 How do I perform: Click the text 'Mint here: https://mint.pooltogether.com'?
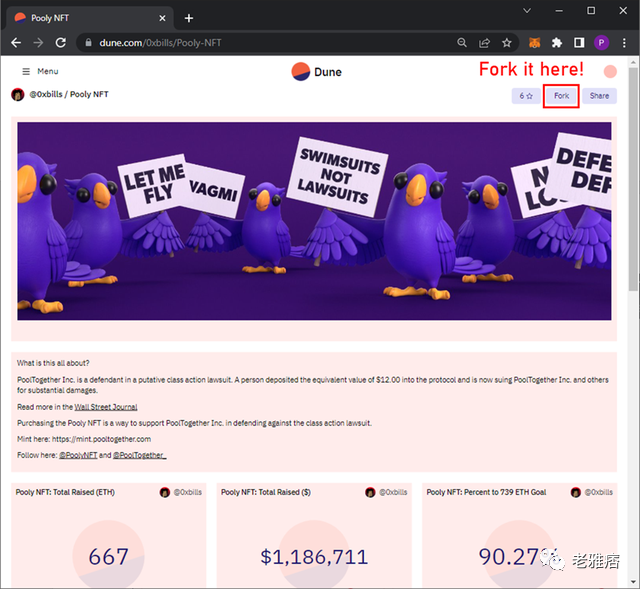click(84, 439)
